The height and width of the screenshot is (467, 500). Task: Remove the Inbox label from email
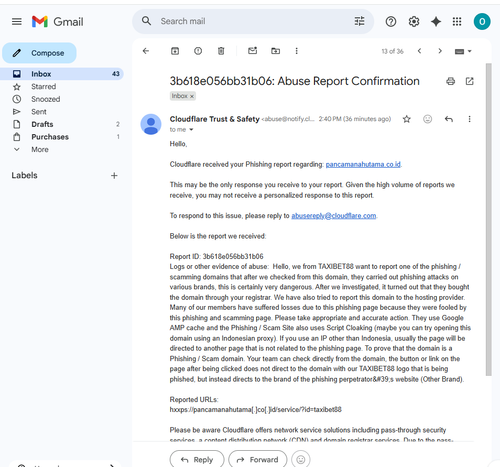(x=192, y=96)
